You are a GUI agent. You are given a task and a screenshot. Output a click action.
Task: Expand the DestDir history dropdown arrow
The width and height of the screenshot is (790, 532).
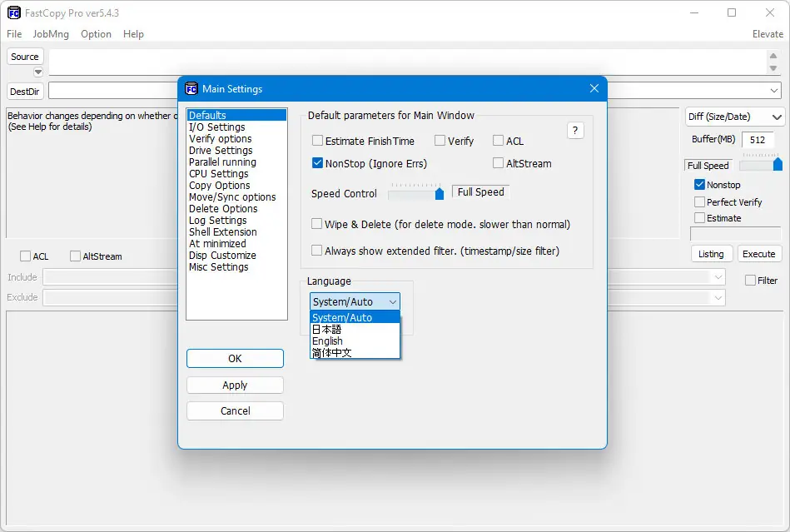(774, 91)
